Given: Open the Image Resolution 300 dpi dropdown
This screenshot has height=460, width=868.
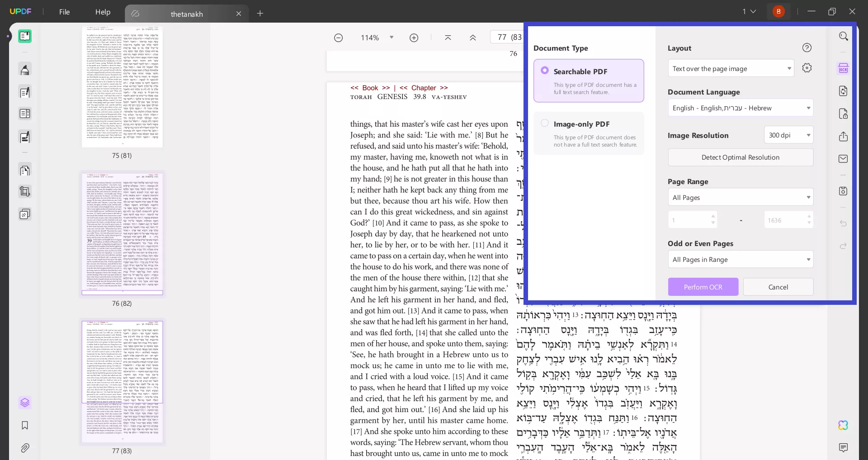Looking at the screenshot, I should tap(788, 135).
